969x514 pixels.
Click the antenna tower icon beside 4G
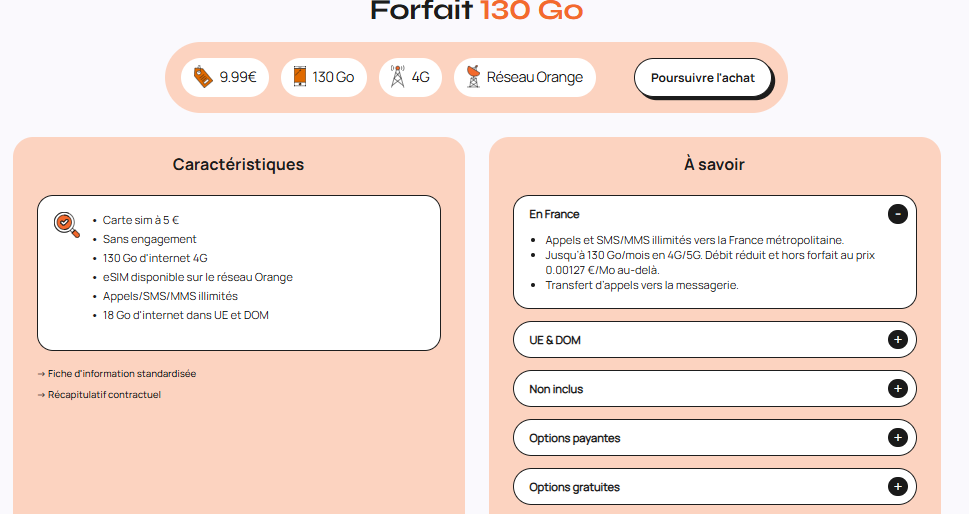[x=397, y=77]
